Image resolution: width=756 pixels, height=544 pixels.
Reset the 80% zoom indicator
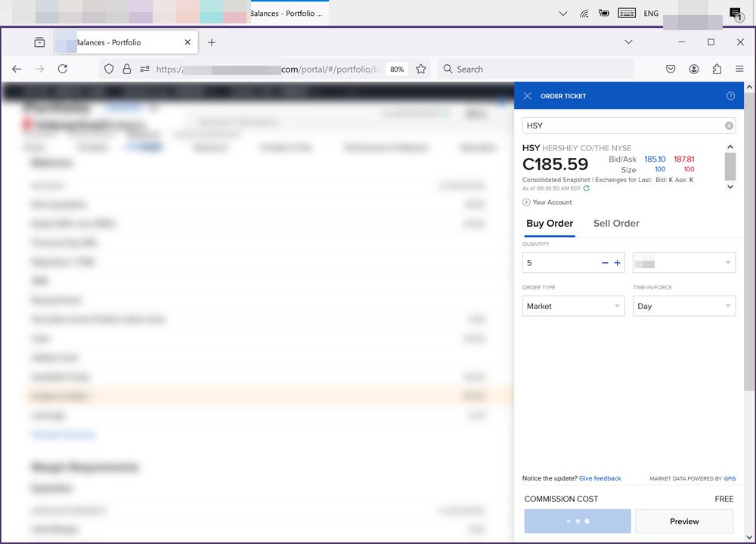(397, 69)
